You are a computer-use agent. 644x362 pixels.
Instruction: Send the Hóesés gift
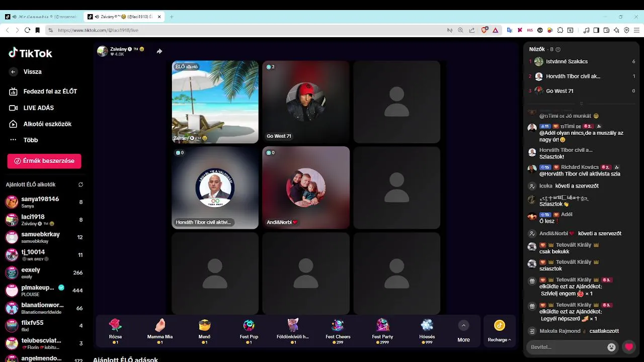pos(427,330)
